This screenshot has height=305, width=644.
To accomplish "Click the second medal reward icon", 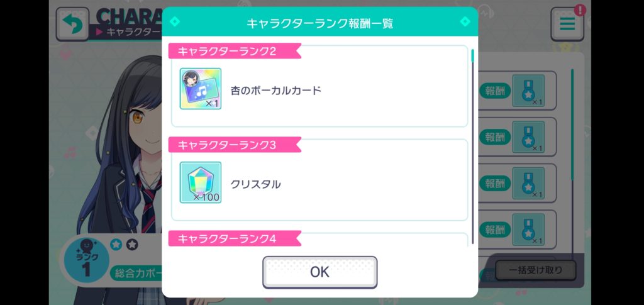I will pyautogui.click(x=528, y=137).
